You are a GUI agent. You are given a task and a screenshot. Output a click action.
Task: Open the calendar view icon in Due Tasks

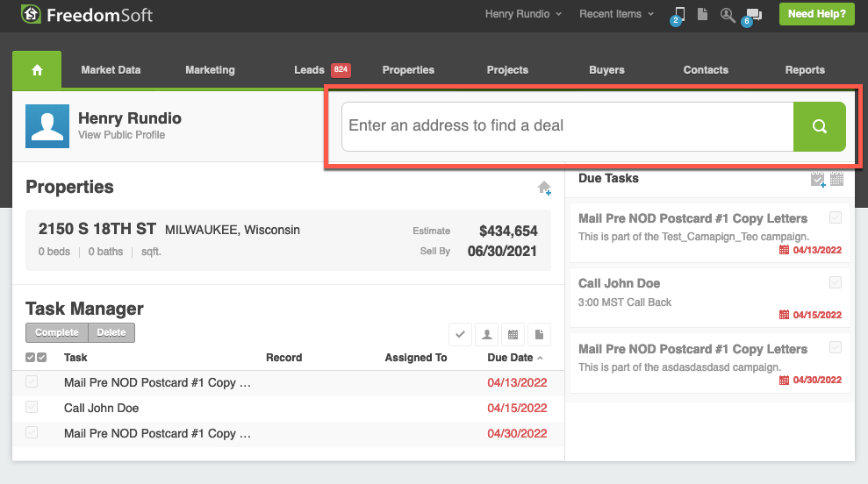pyautogui.click(x=836, y=179)
